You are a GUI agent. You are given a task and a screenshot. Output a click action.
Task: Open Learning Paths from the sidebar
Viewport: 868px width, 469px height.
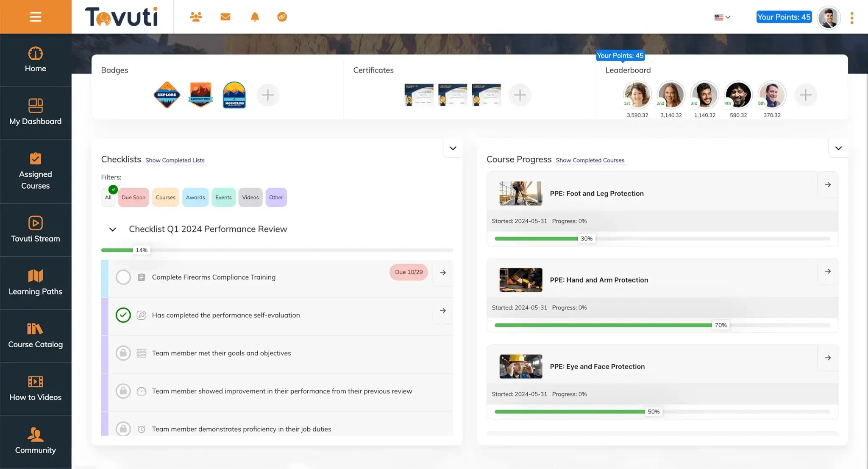36,282
